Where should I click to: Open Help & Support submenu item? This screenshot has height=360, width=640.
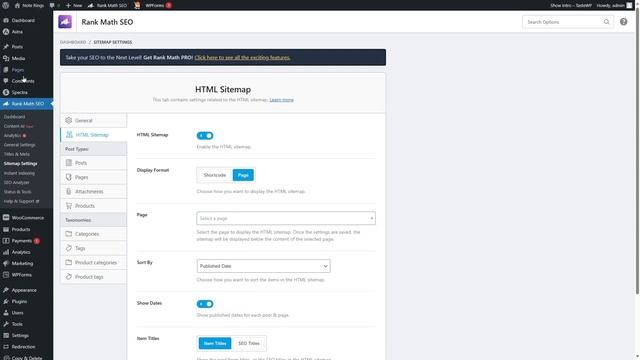click(21, 201)
